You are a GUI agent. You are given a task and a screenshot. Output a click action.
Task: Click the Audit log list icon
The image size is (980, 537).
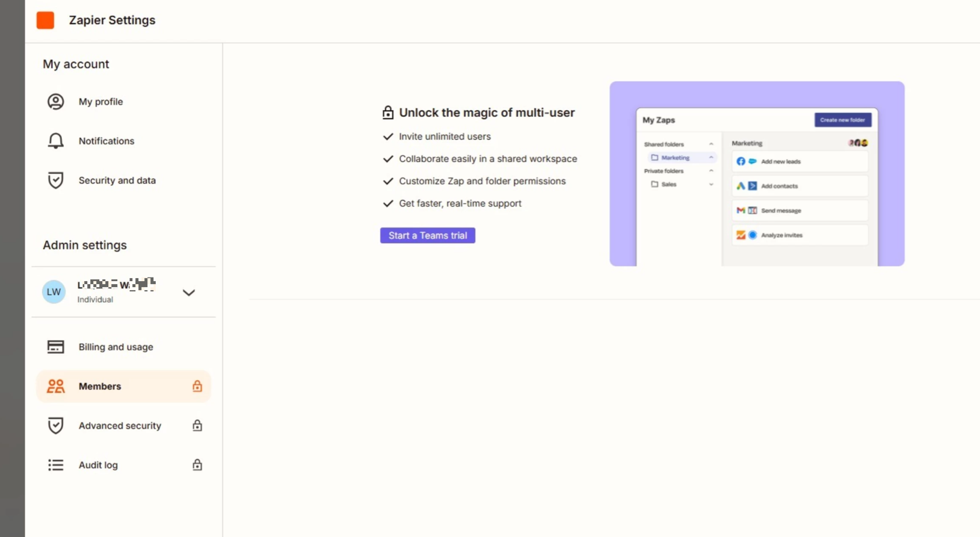click(55, 465)
